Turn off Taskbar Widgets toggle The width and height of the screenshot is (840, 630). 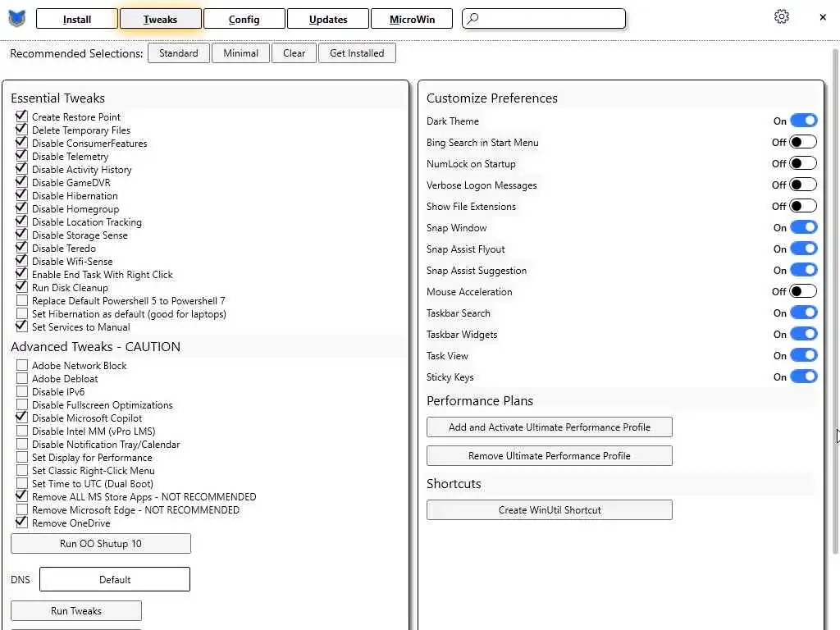pyautogui.click(x=804, y=334)
